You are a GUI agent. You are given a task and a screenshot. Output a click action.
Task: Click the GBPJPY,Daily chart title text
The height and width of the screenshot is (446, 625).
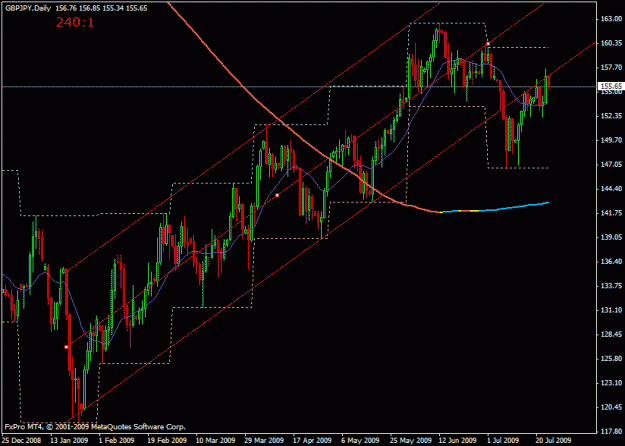[28, 8]
